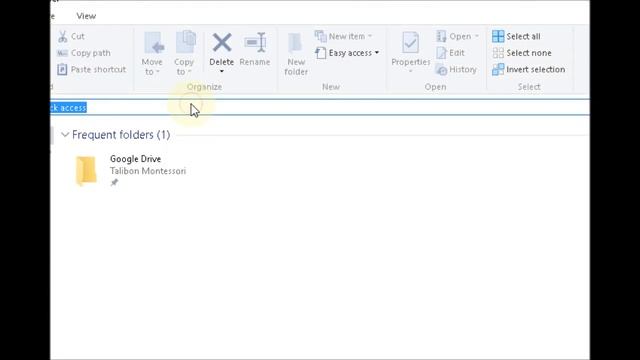
Task: Open the New item dropdown arrow
Action: tap(370, 36)
